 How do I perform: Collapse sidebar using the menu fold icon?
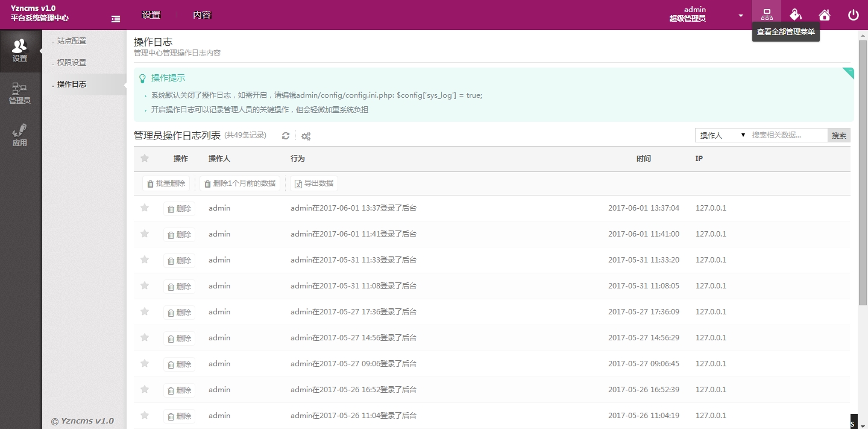pyautogui.click(x=116, y=19)
